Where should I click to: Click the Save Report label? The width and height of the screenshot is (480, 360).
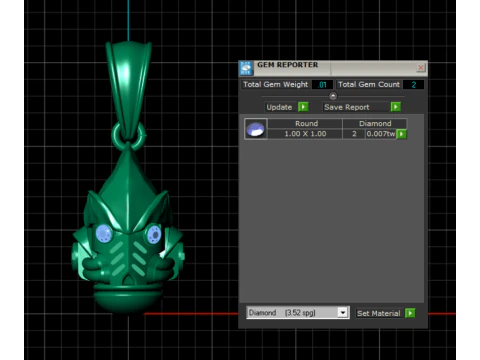pos(347,107)
